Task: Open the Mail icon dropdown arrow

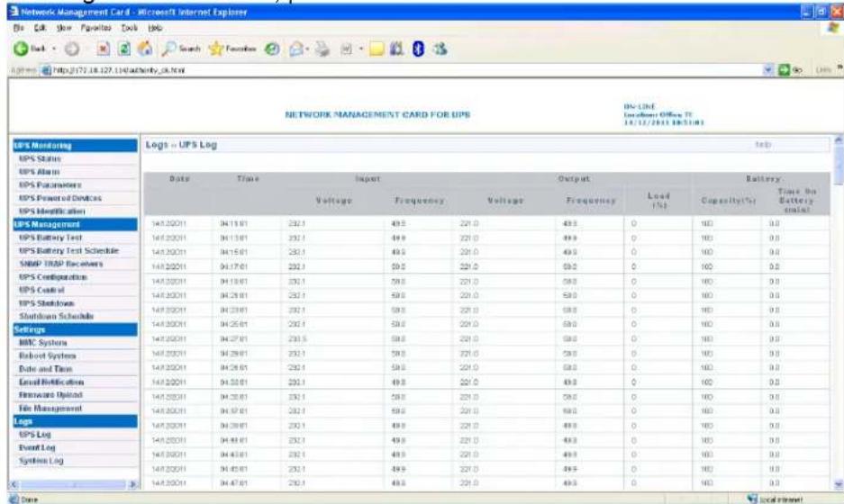Action: [x=307, y=49]
